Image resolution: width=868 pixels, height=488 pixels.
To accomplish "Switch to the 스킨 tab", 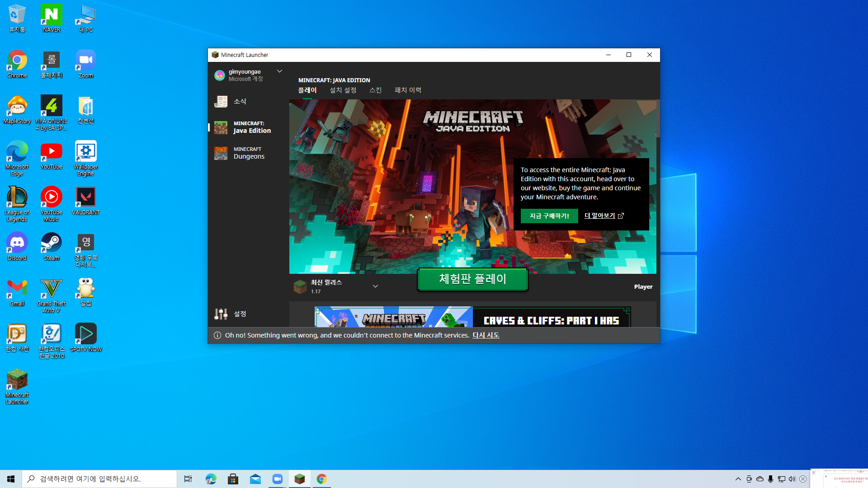I will [375, 90].
